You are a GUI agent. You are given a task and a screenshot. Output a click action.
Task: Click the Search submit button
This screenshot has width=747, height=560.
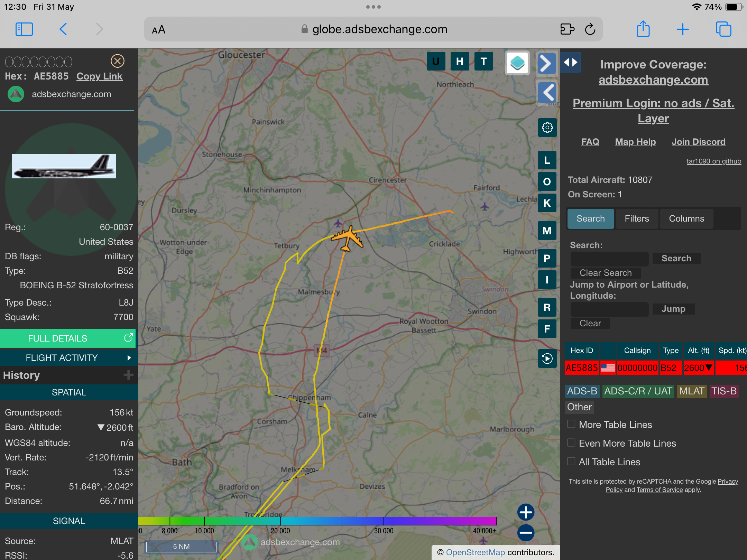[x=676, y=259]
